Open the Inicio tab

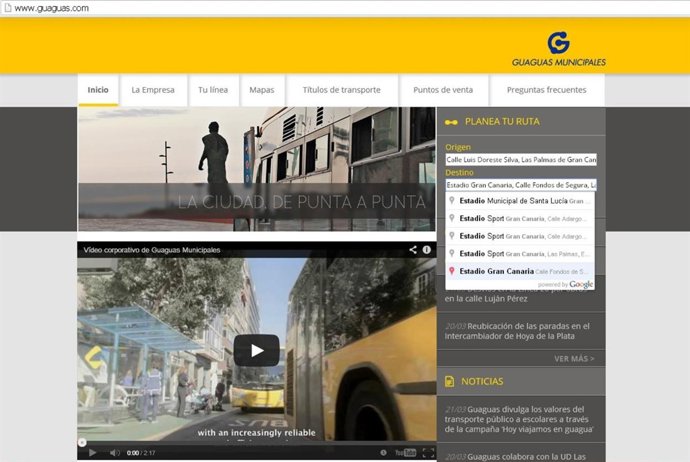pyautogui.click(x=98, y=90)
